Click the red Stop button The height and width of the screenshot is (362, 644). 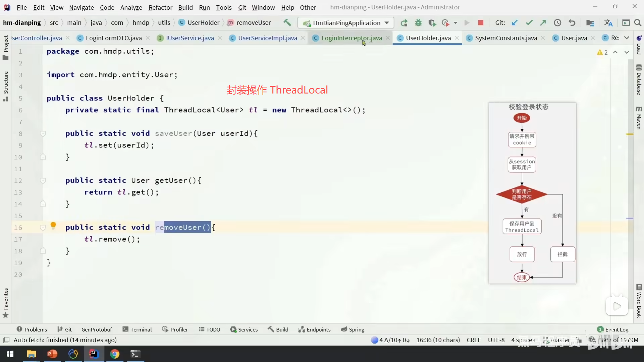pyautogui.click(x=480, y=23)
